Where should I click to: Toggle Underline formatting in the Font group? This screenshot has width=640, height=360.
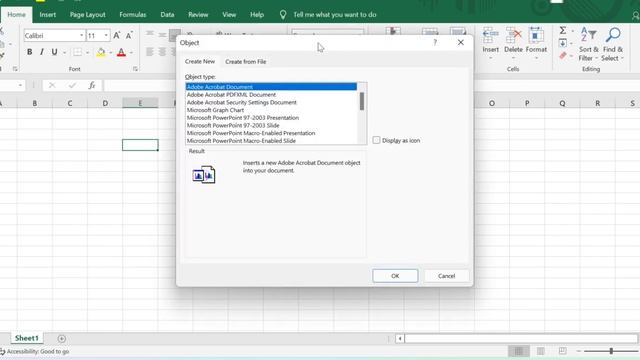pos(54,52)
